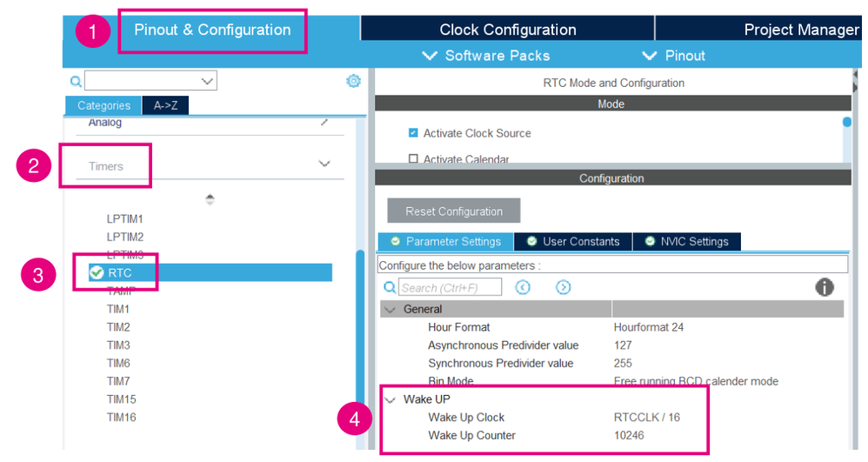Open the Software Packs menu
Image resolution: width=868 pixels, height=462 pixels.
(486, 56)
